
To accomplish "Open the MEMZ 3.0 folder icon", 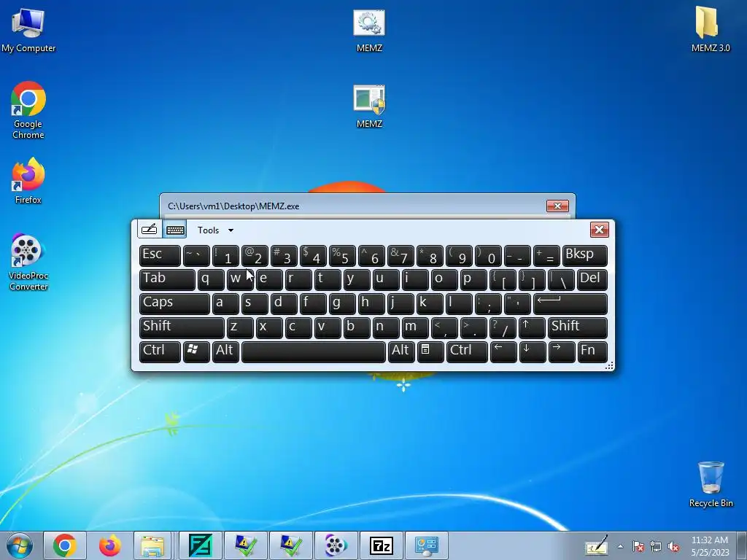I will (711, 29).
